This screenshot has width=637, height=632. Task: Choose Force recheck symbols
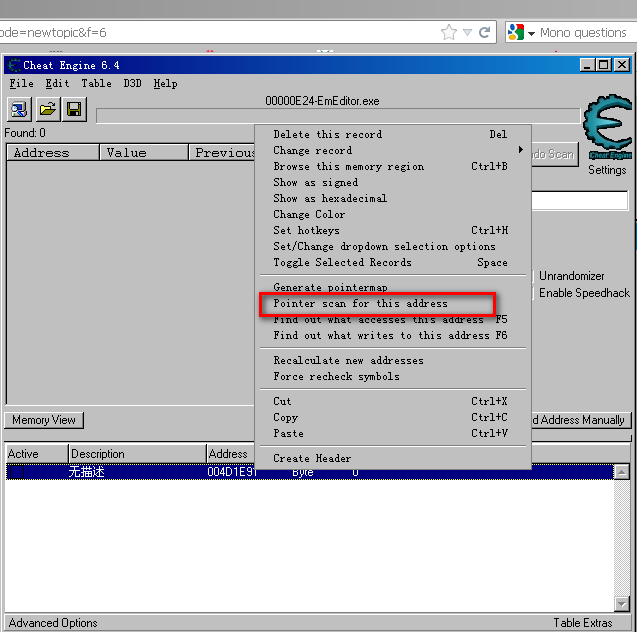coord(393,377)
